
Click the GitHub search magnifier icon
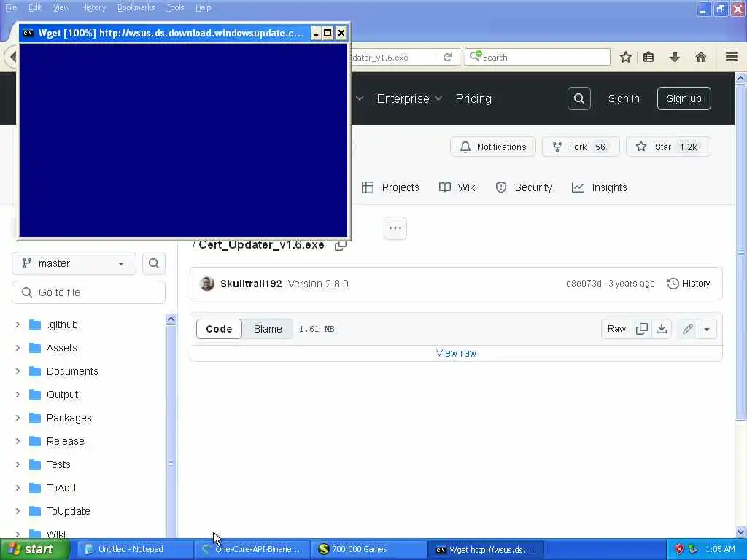click(x=578, y=98)
